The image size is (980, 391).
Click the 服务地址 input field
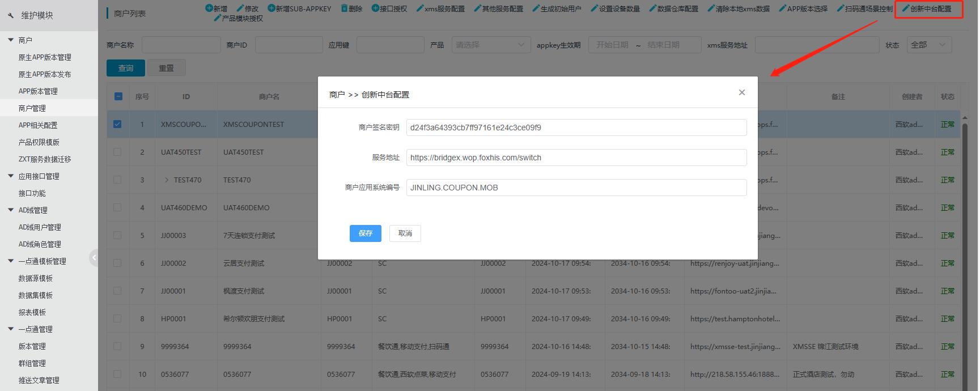[x=576, y=158]
